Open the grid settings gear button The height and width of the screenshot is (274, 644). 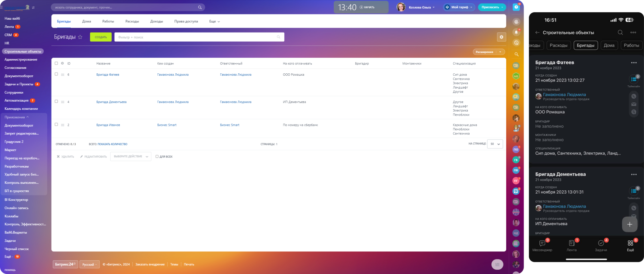click(501, 37)
